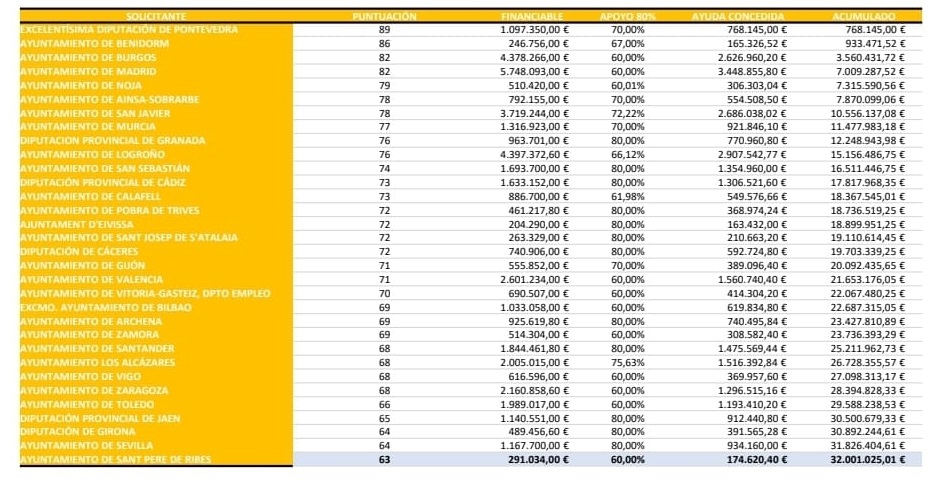
Task: Select financiable amount 5.748.093,00 € for Madrid
Action: coord(534,71)
